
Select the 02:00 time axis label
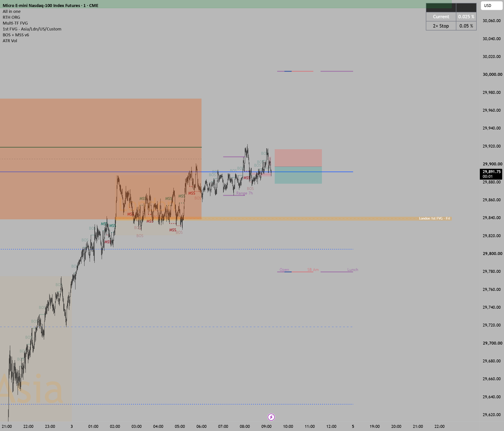(x=115, y=426)
